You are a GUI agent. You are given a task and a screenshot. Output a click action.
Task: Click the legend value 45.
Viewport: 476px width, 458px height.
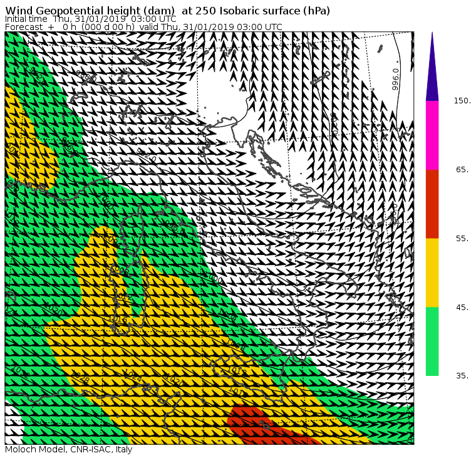coord(462,308)
